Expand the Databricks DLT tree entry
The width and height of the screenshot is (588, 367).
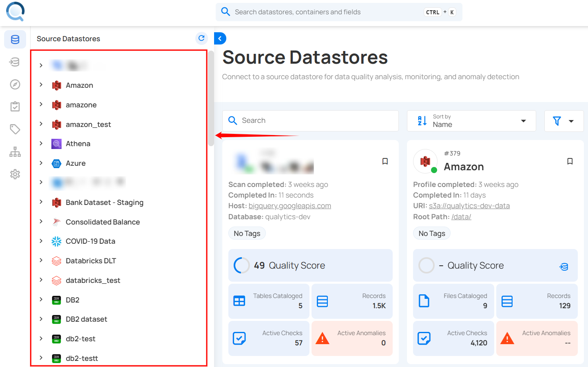(41, 260)
